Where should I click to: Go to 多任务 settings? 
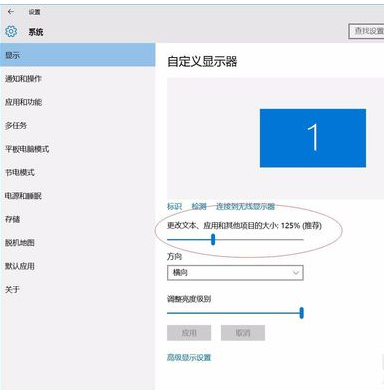point(78,125)
